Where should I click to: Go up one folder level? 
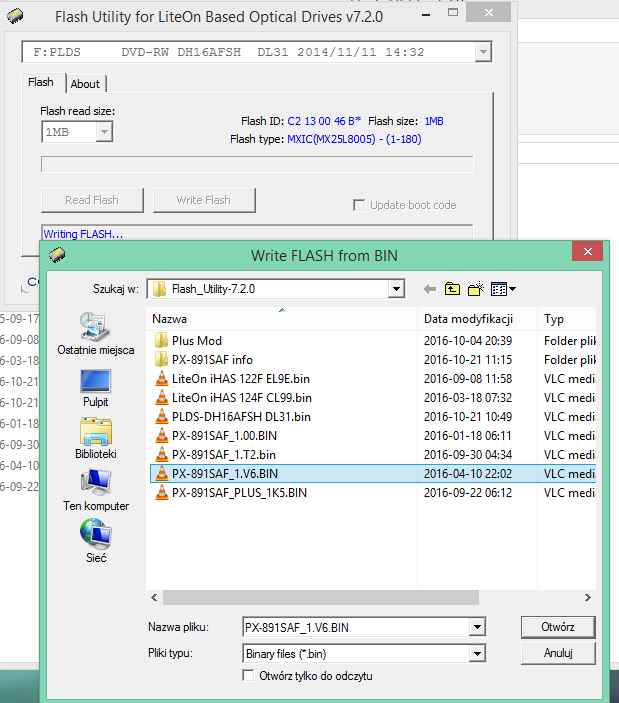(452, 289)
